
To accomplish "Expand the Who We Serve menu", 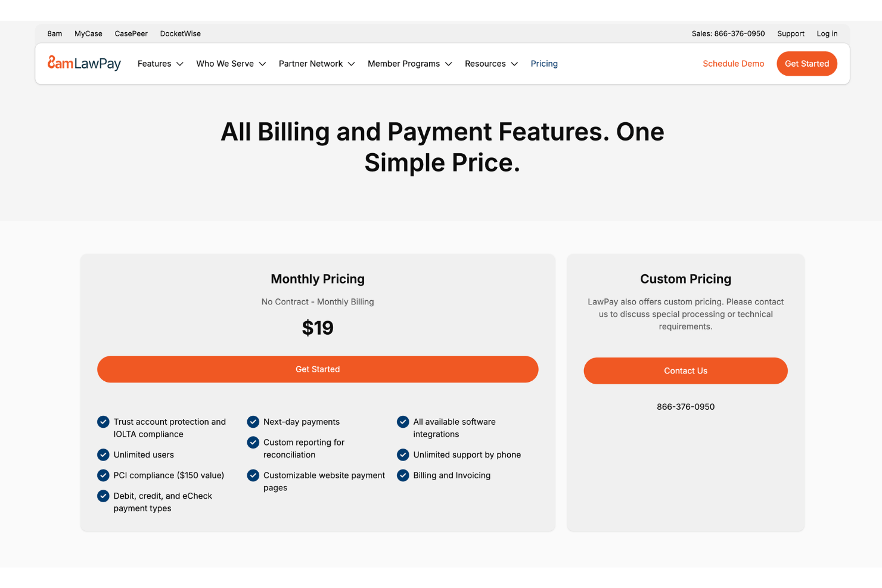I will (231, 64).
